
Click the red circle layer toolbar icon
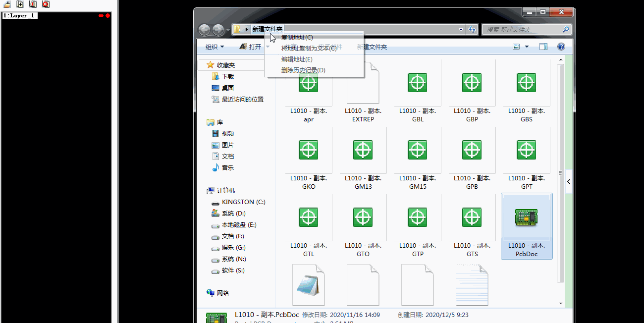click(46, 4)
